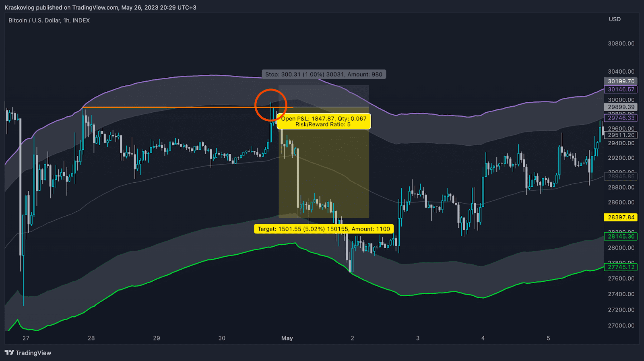Viewport: 644px width, 361px height.
Task: Click the 29 date label on time axis
Action: (x=157, y=338)
